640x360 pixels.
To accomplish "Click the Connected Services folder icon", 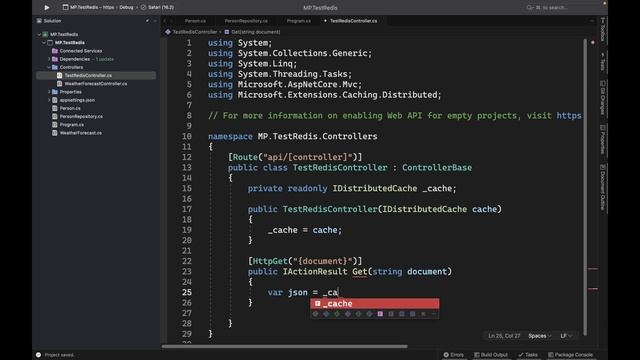I will [55, 51].
